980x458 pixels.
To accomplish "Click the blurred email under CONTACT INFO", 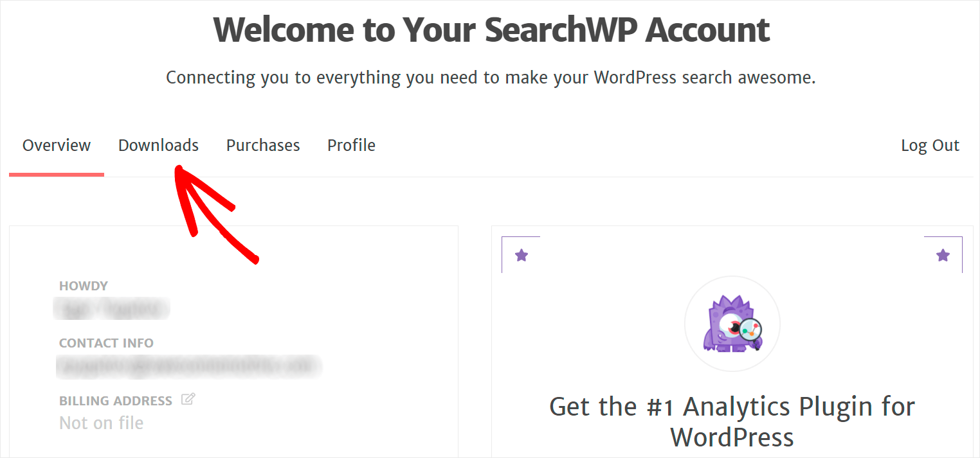I will [188, 366].
